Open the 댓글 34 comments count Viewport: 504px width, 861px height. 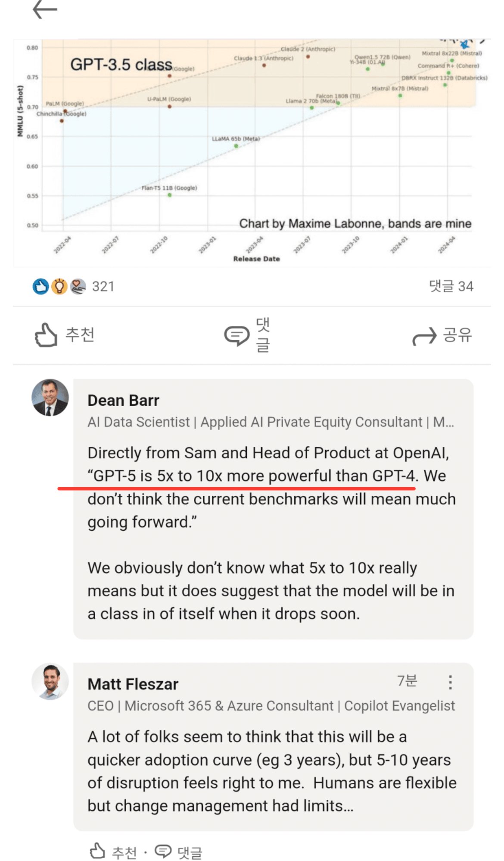click(x=451, y=286)
